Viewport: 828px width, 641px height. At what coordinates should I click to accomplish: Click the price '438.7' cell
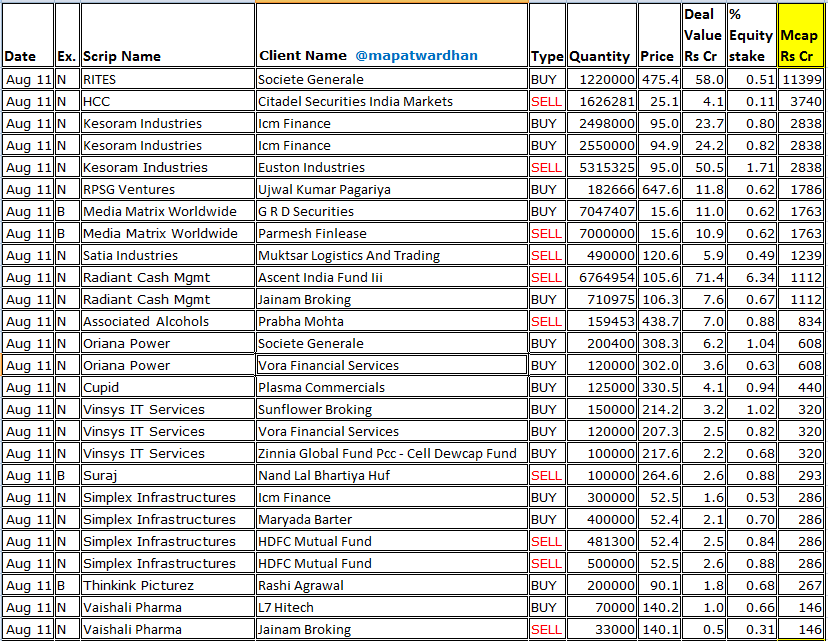pos(659,322)
